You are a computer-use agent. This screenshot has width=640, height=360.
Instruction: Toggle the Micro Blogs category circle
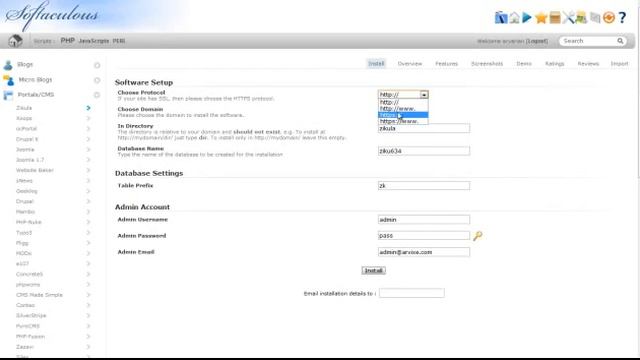coord(97,80)
